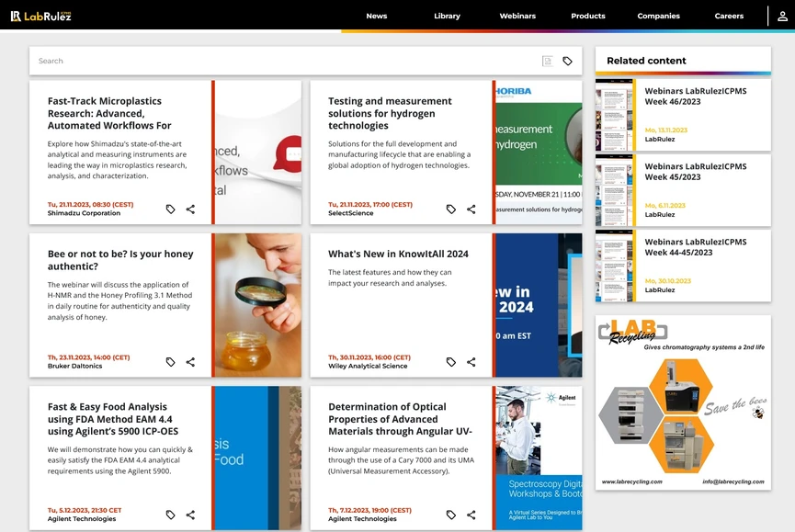This screenshot has width=795, height=532.
Task: Open the Careers menu
Action: [729, 17]
